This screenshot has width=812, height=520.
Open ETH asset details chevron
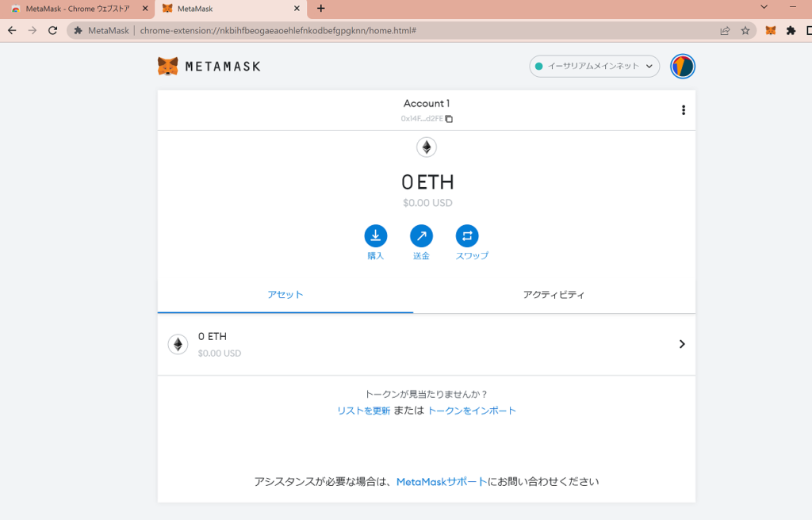coord(682,345)
